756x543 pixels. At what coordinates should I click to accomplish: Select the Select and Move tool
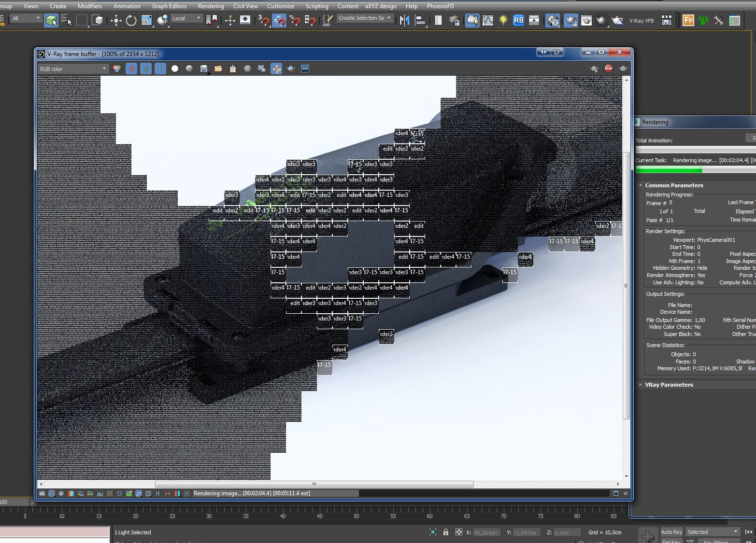click(x=116, y=21)
